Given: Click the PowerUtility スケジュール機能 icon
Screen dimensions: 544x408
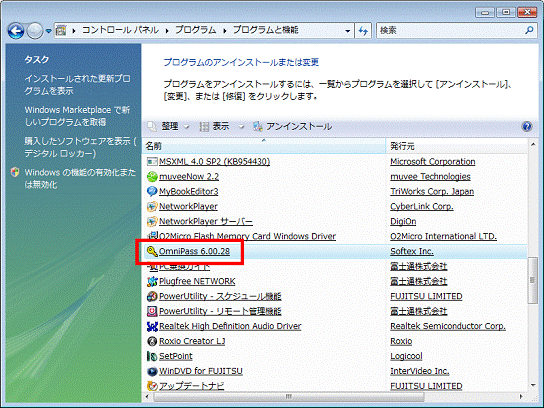Looking at the screenshot, I should pyautogui.click(x=152, y=296).
